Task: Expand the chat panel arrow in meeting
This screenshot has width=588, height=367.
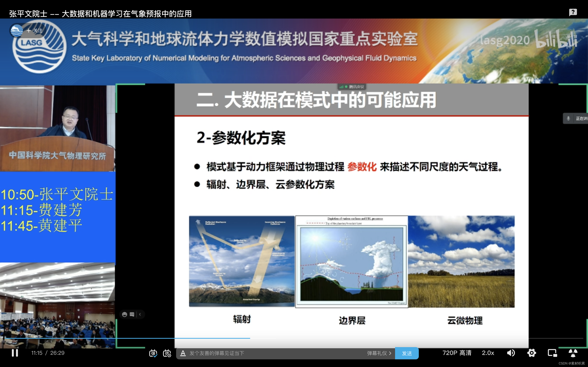Action: point(140,314)
